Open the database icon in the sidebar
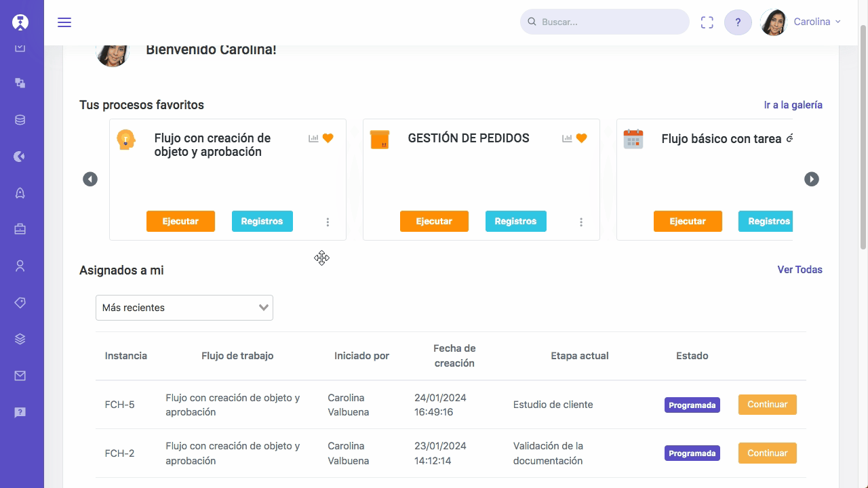This screenshot has width=868, height=488. coord(20,120)
